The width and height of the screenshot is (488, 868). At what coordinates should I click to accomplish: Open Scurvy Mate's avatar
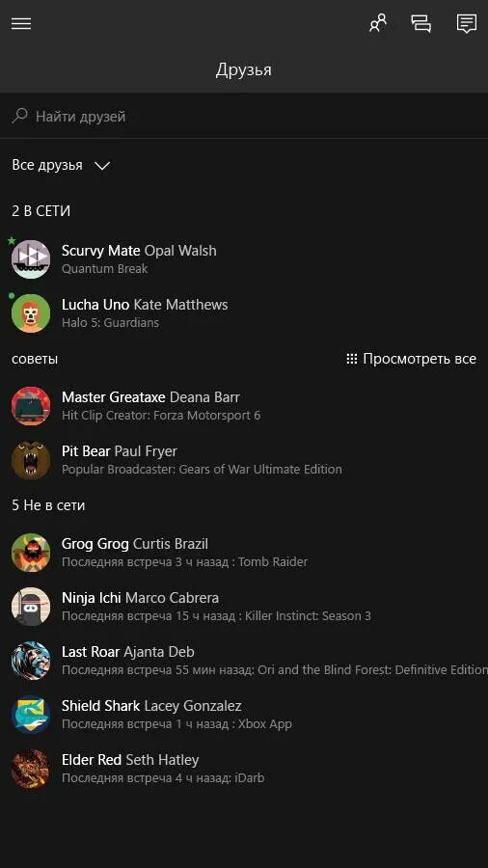click(31, 259)
